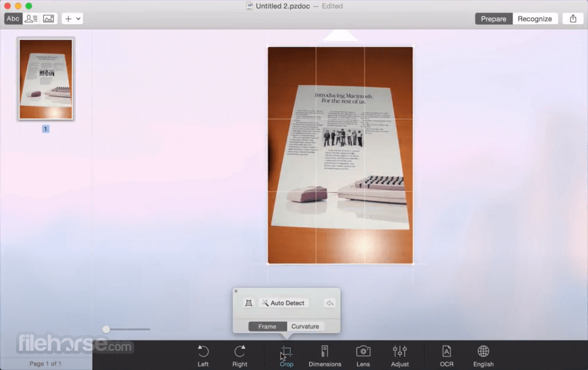Screen dimensions: 588x370
Task: Click the page number 1 label
Action: (45, 129)
